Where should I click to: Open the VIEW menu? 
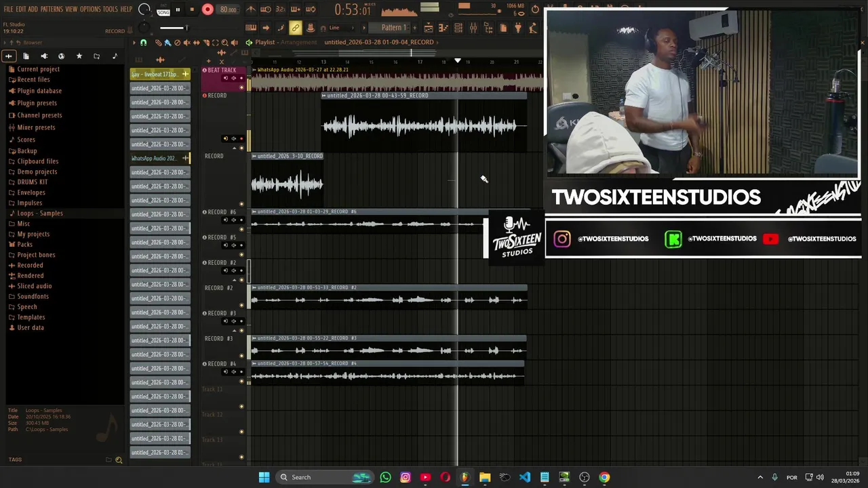71,9
